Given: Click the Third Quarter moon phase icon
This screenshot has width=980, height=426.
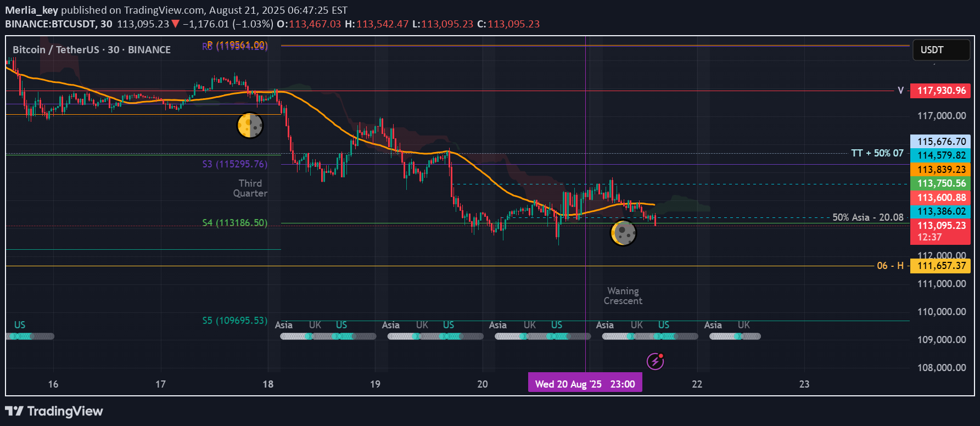Looking at the screenshot, I should [x=250, y=125].
